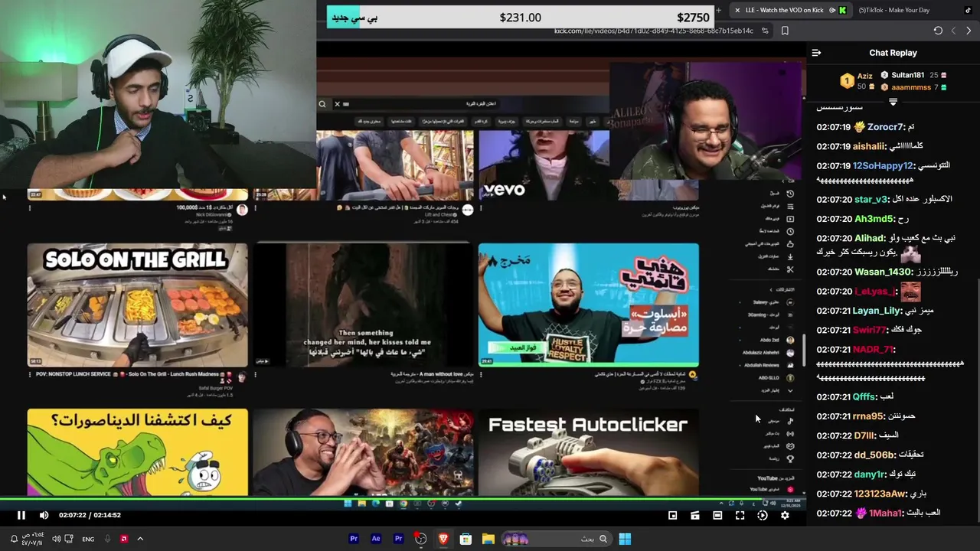
Task: Click the aishalii username in chat
Action: click(x=869, y=146)
